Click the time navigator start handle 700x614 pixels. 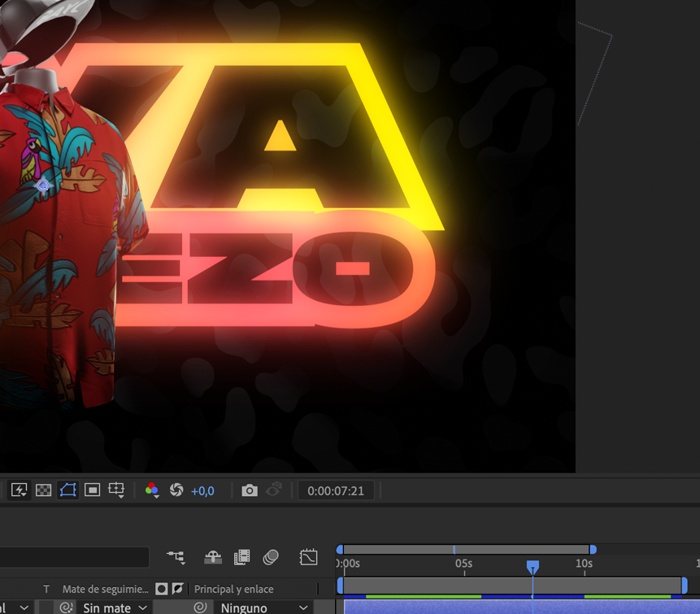pos(340,549)
